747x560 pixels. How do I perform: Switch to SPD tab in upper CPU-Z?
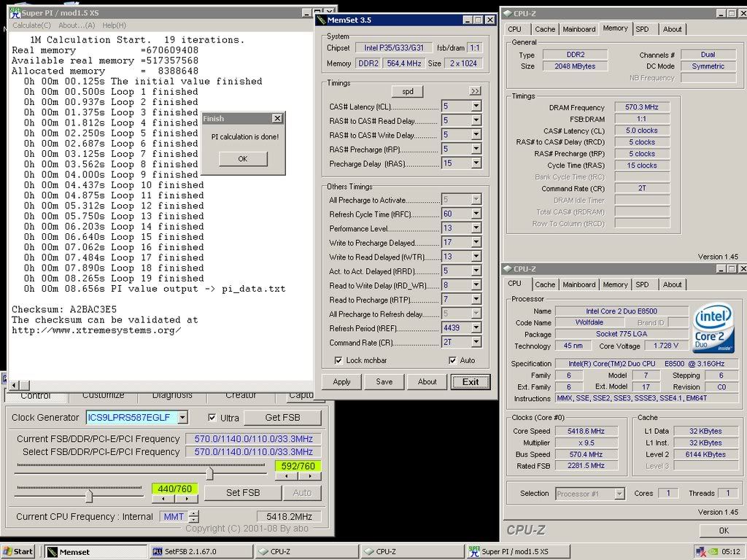click(x=642, y=29)
